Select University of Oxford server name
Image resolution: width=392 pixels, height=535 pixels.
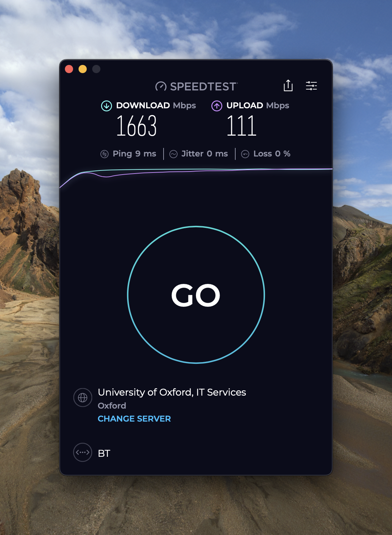pyautogui.click(x=172, y=392)
